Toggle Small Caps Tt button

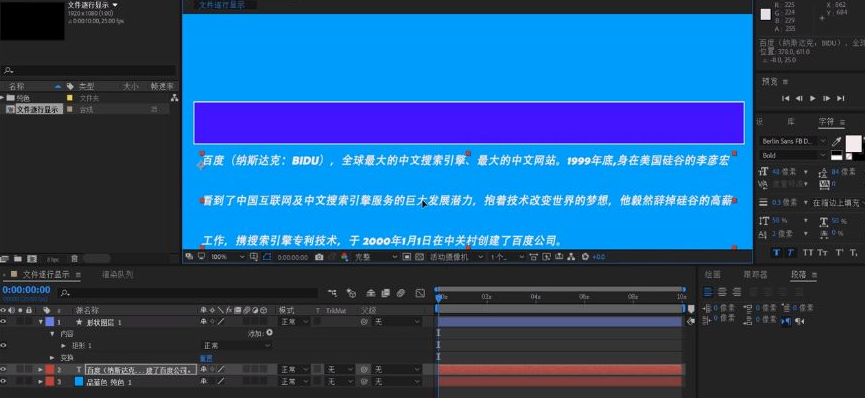pos(823,252)
